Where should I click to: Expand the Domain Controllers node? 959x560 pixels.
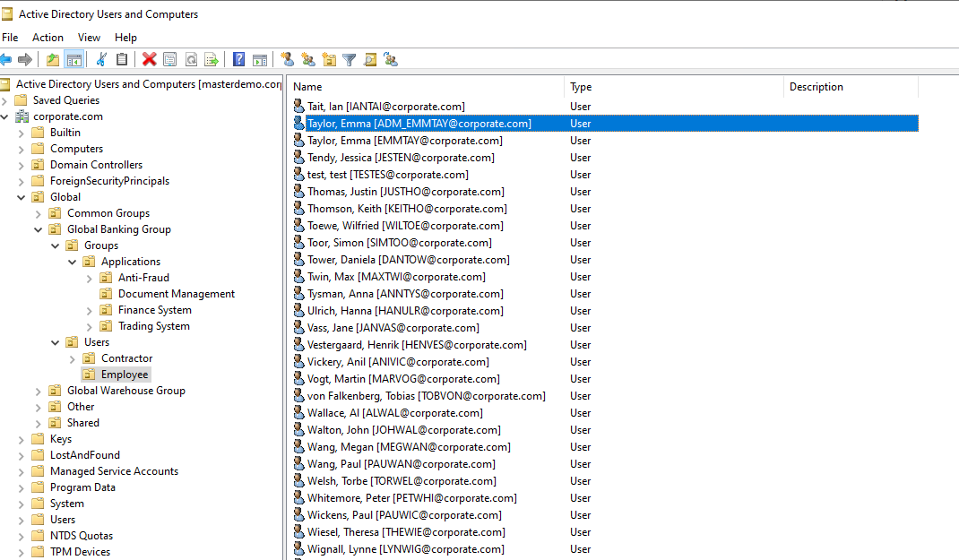pos(22,165)
